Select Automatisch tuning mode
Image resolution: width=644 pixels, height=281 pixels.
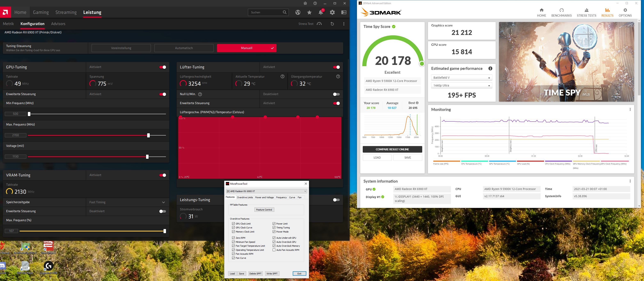point(184,48)
